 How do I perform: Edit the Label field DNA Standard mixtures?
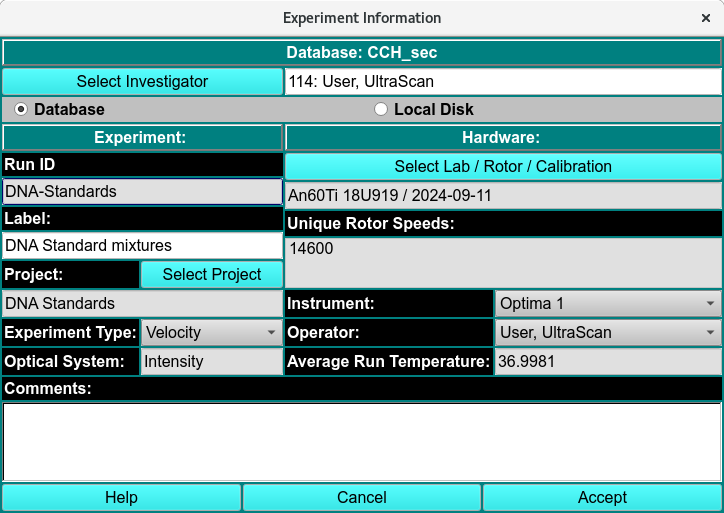(142, 245)
